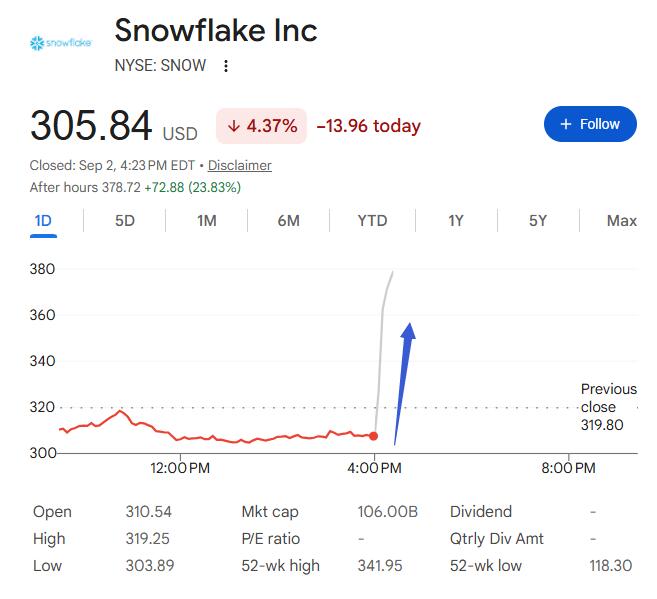Screen dimensions: 657x599
Task: Click the Mkt cap value 106.00B
Action: tap(388, 511)
